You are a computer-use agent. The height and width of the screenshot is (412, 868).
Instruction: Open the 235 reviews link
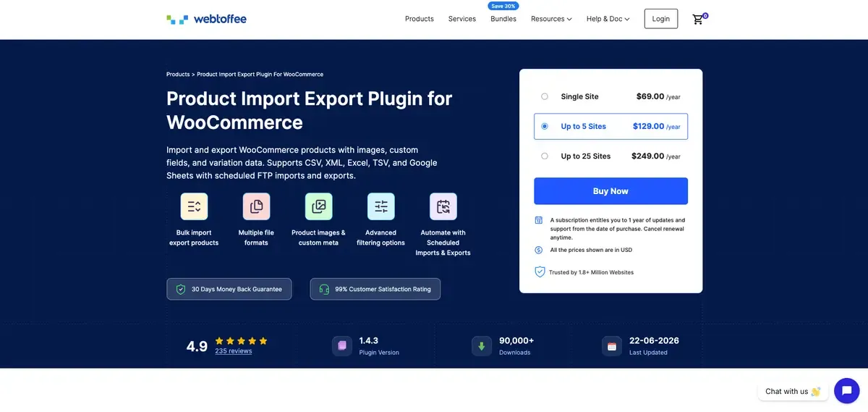point(234,351)
